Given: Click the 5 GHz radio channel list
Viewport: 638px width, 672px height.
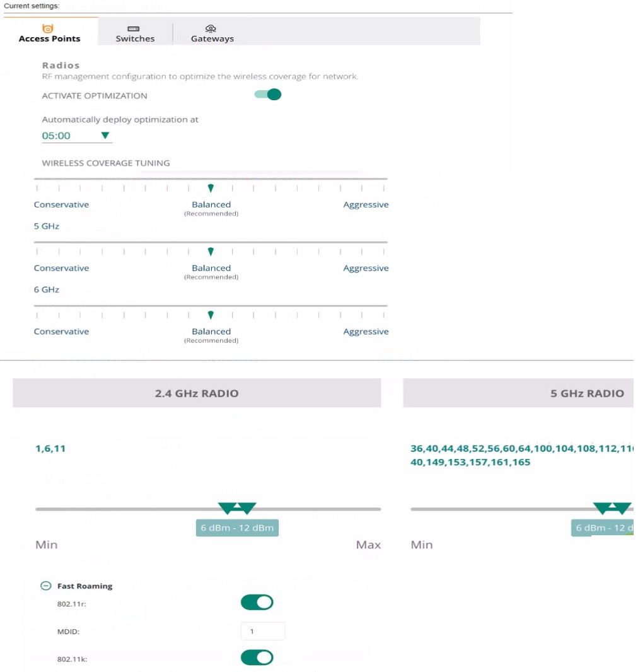Looking at the screenshot, I should (x=520, y=455).
